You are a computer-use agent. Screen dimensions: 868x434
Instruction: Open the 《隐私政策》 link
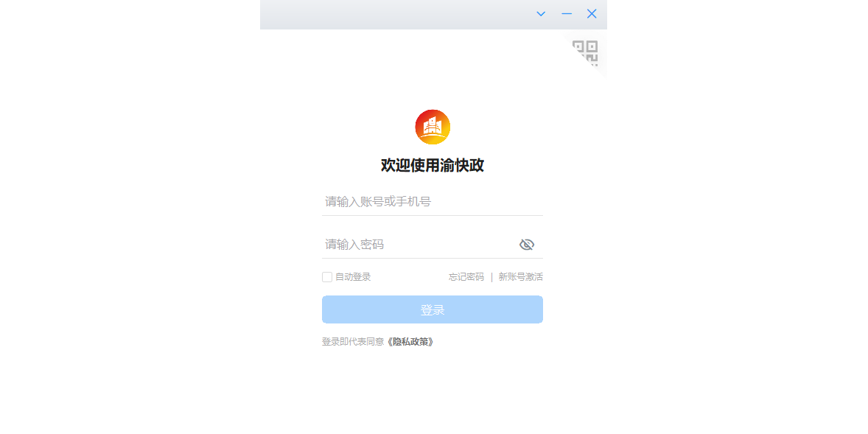(x=410, y=342)
